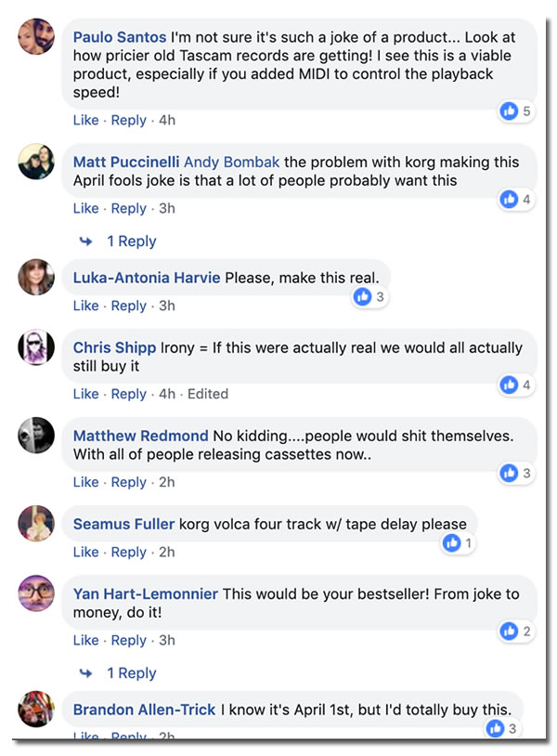Open reactions on Yan Hart-Lemonnier's comment
This screenshot has height=756, width=557.
tap(509, 631)
